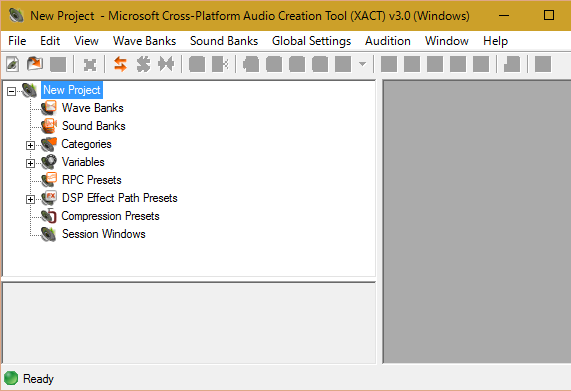The height and width of the screenshot is (391, 571).
Task: Click the Open Project folder icon
Action: coord(35,64)
